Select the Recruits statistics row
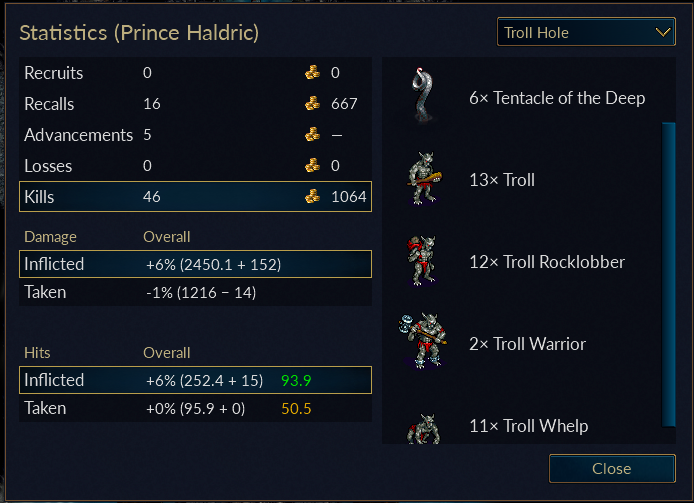694x503 pixels. tap(195, 73)
